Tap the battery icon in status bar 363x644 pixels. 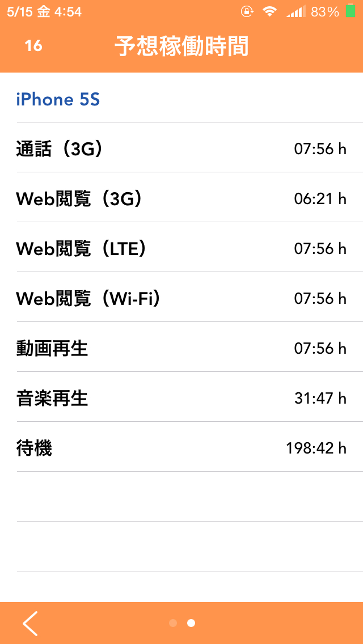[351, 11]
